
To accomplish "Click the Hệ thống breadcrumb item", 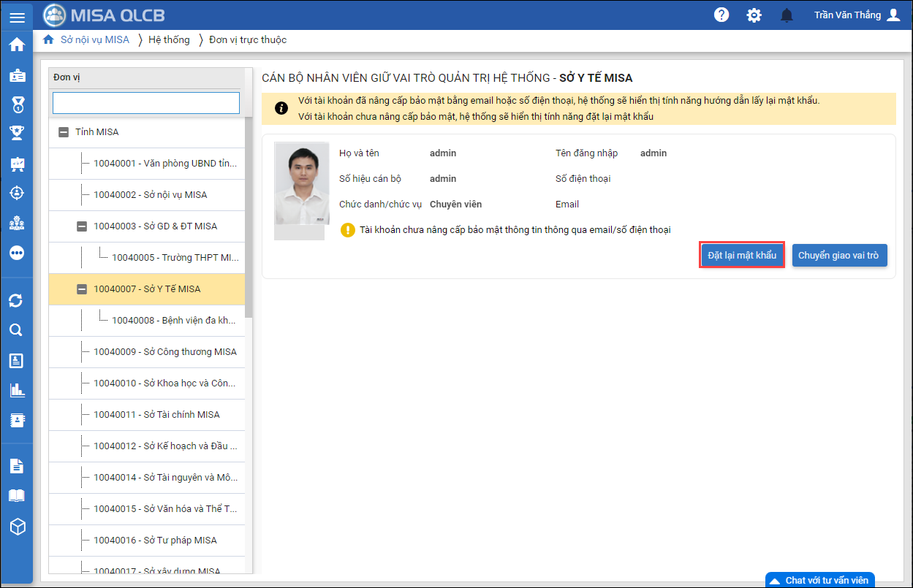I will click(169, 40).
